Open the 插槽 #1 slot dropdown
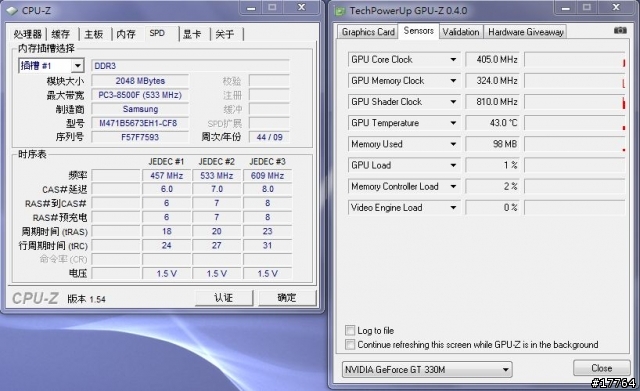This screenshot has height=391, width=640. 77,66
